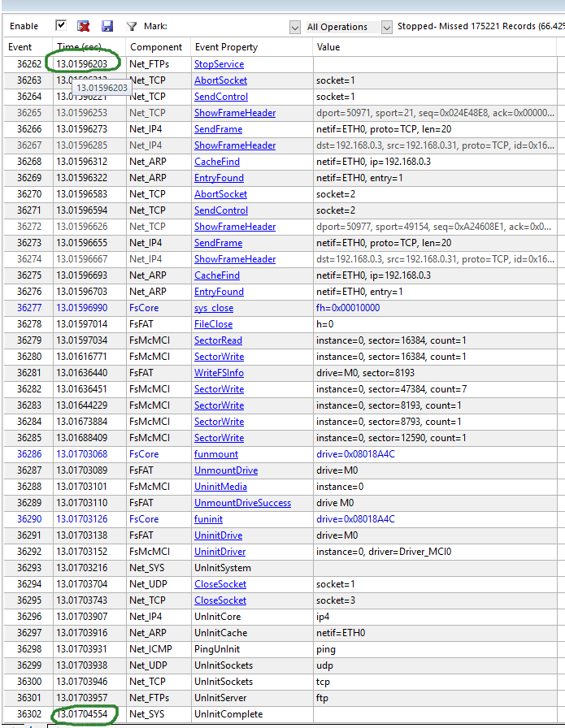Select event number 36290
This screenshot has width=565, height=728.
coord(29,519)
